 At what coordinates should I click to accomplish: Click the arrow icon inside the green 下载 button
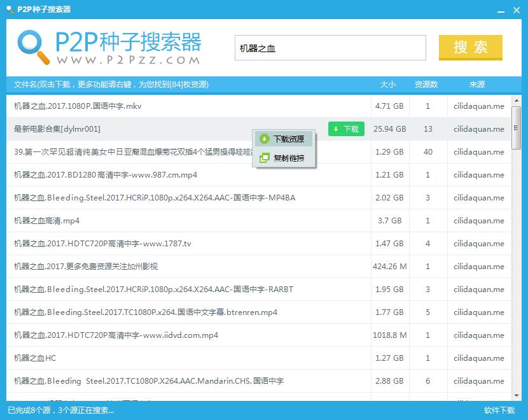coord(335,129)
